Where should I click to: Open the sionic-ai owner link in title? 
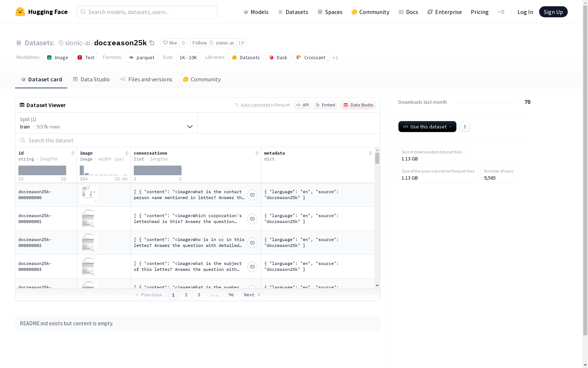coord(77,43)
